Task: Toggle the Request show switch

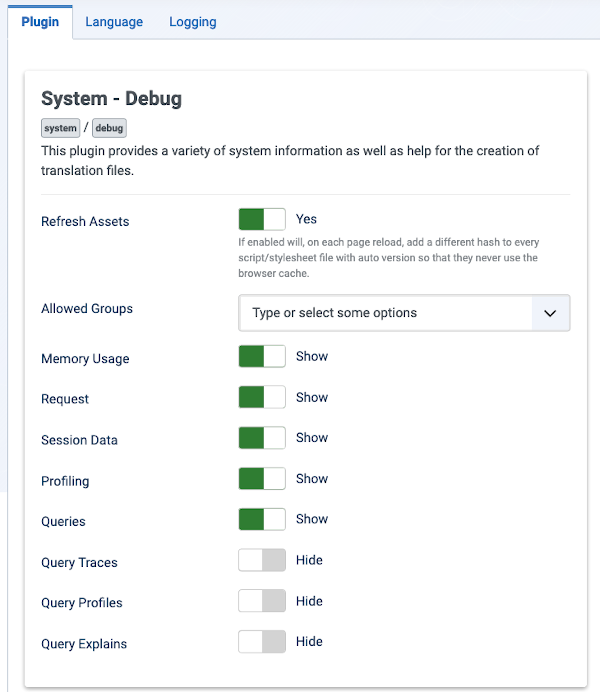Action: tap(262, 397)
